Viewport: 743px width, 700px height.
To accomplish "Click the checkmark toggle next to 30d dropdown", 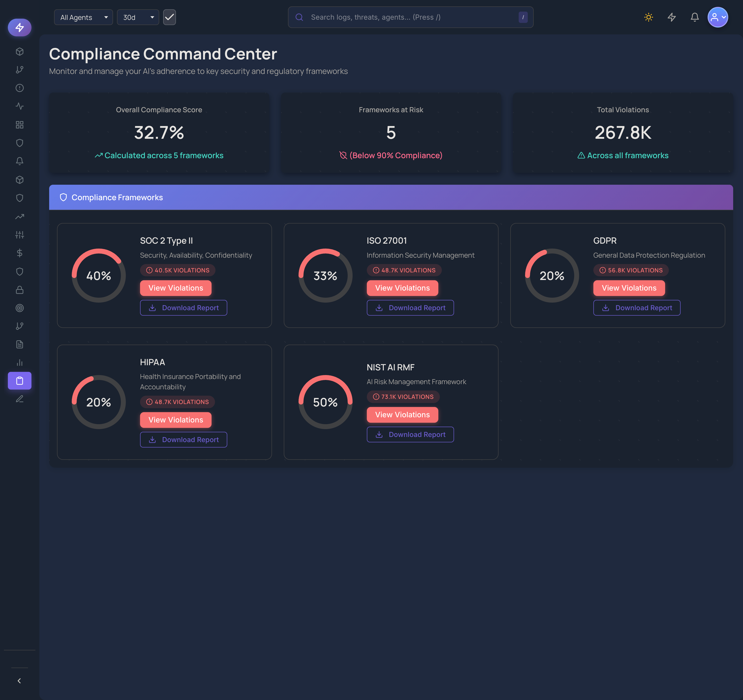I will point(169,17).
